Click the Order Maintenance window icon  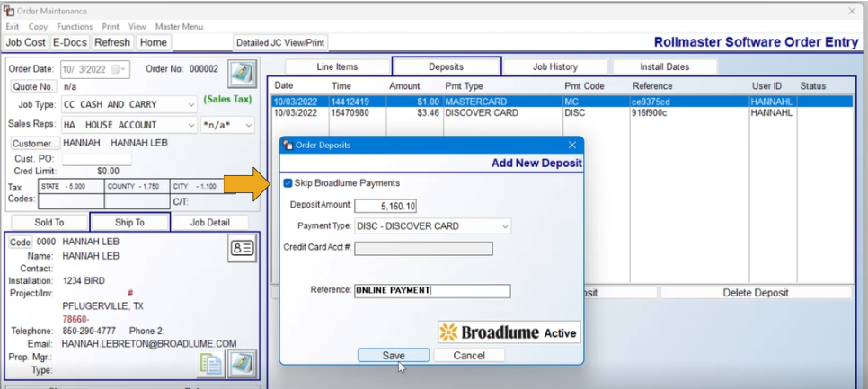pyautogui.click(x=9, y=11)
